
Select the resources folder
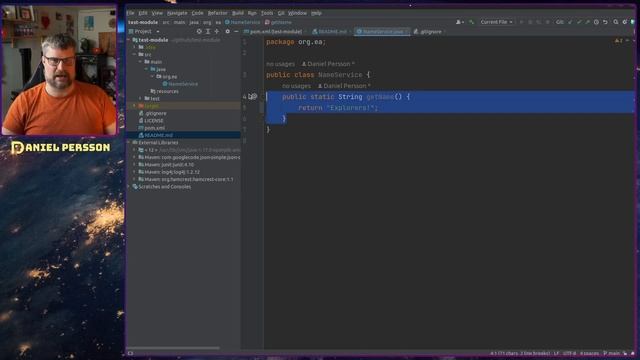[x=164, y=91]
